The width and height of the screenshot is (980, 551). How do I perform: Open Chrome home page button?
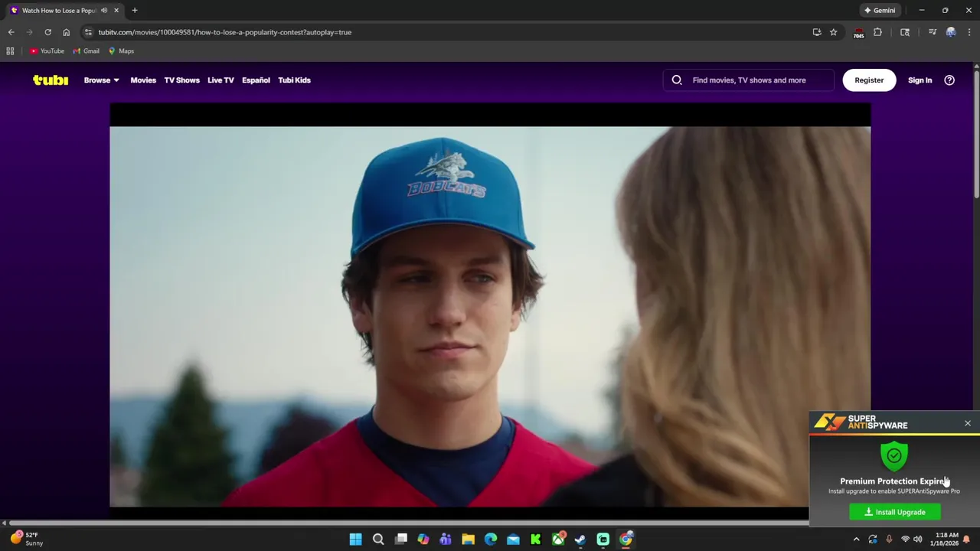click(66, 32)
